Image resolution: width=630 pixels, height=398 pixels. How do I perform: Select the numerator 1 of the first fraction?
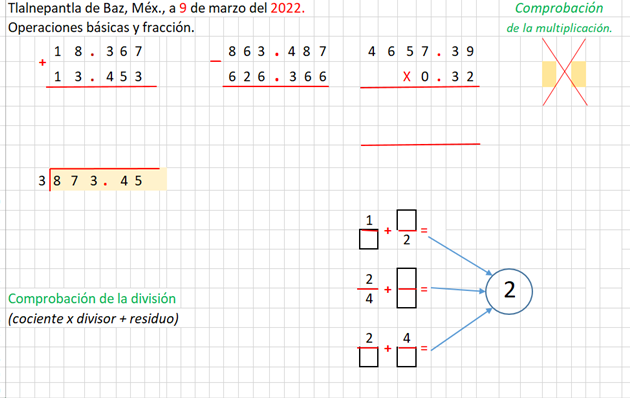[369, 220]
